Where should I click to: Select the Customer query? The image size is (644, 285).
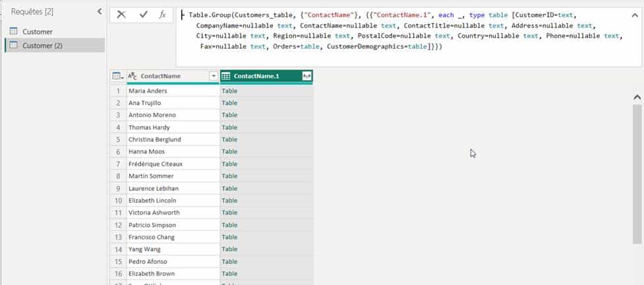[x=38, y=32]
